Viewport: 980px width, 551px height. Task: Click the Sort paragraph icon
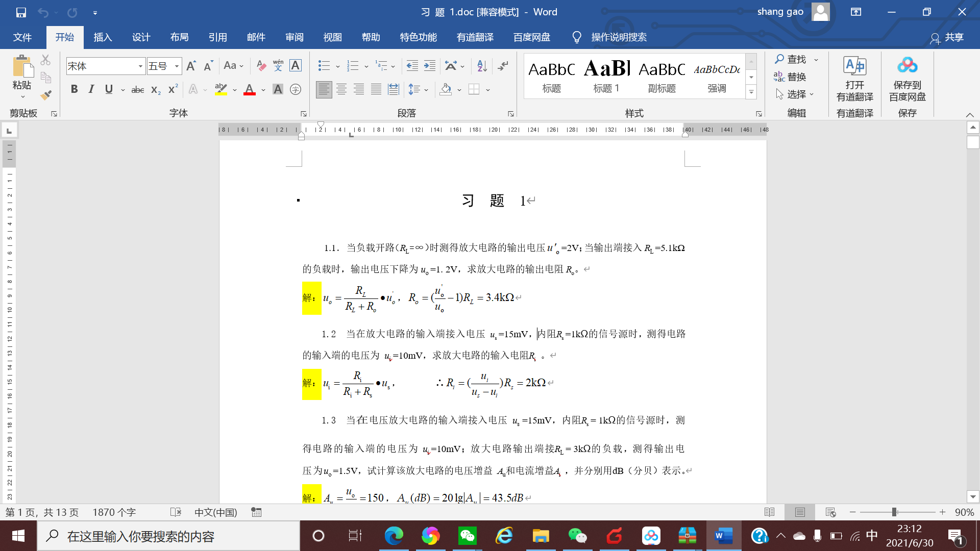481,66
